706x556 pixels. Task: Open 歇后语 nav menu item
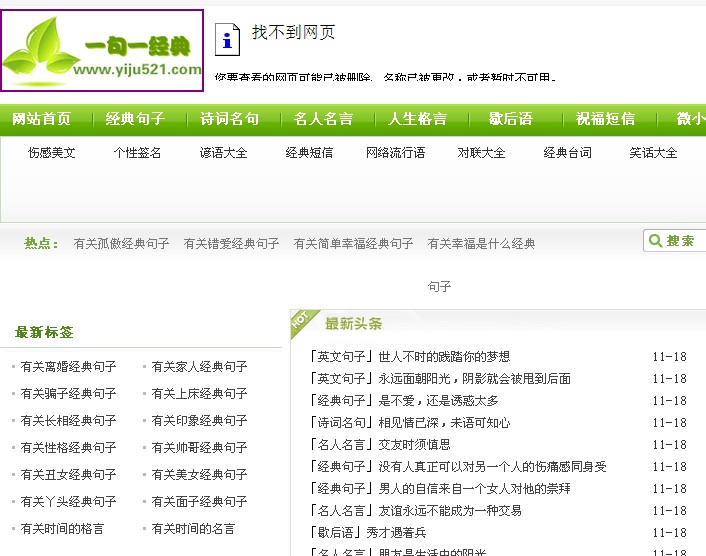click(511, 119)
